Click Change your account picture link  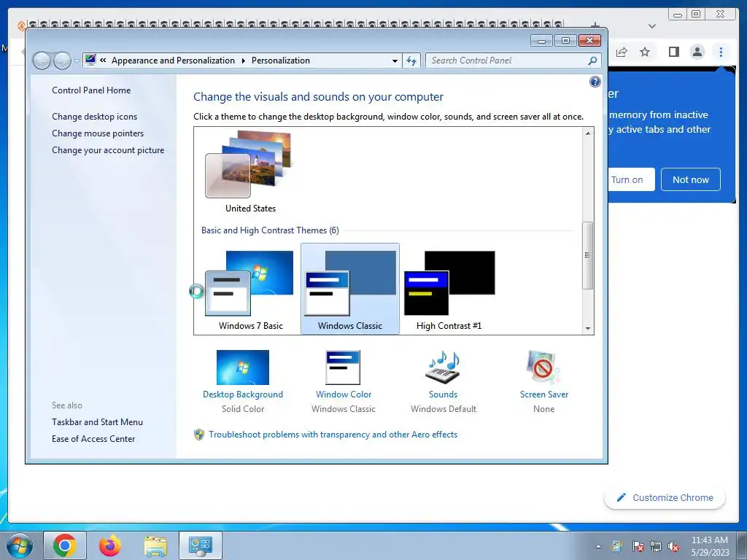coord(108,150)
